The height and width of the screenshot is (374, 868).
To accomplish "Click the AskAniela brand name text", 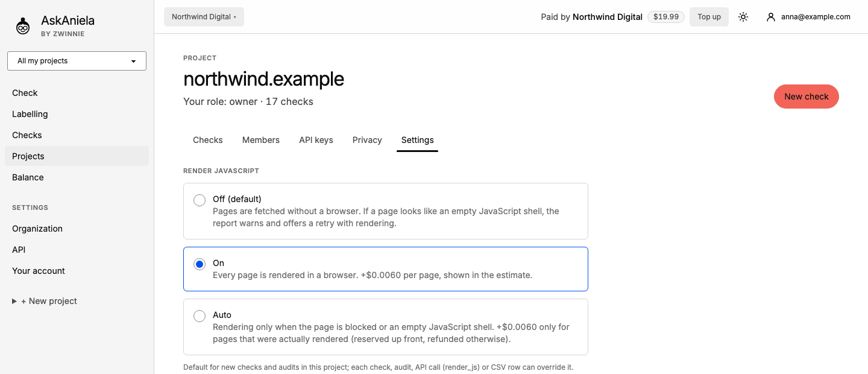I will coord(68,21).
